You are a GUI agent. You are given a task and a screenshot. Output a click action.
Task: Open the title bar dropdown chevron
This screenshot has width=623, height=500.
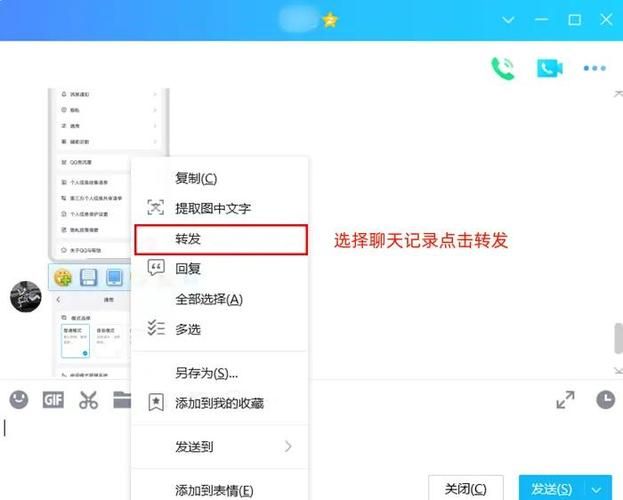point(508,20)
